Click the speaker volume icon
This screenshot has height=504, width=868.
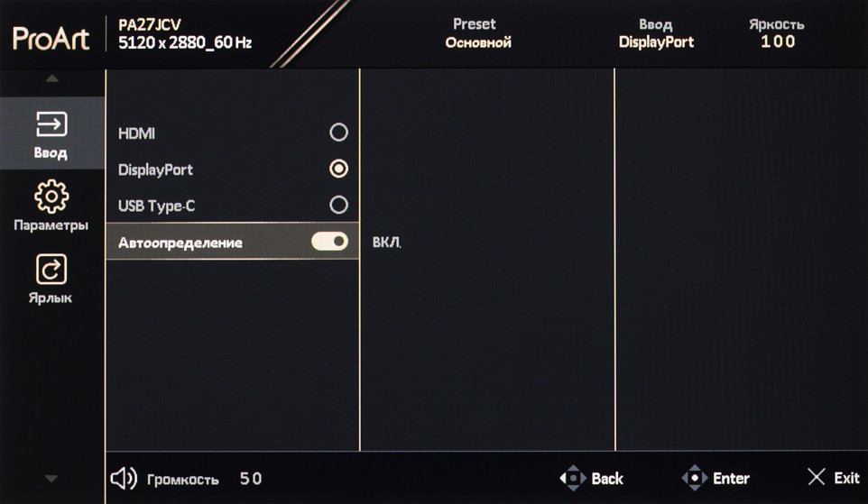pyautogui.click(x=124, y=479)
